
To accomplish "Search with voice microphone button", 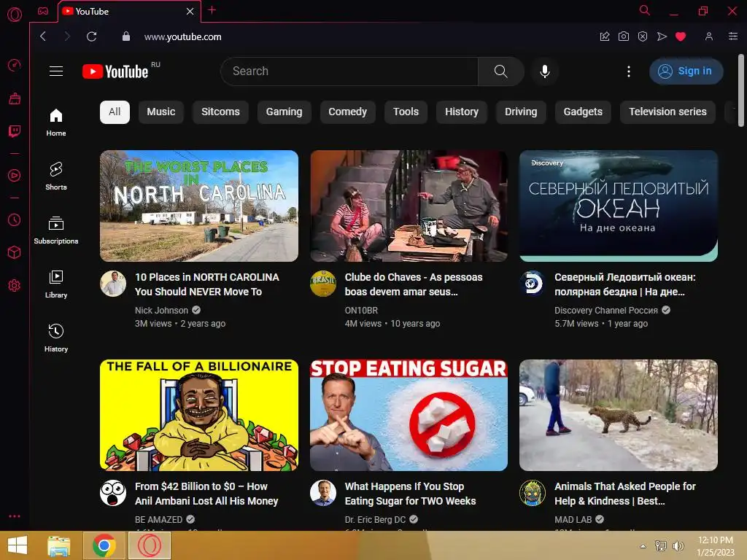I will tap(545, 71).
